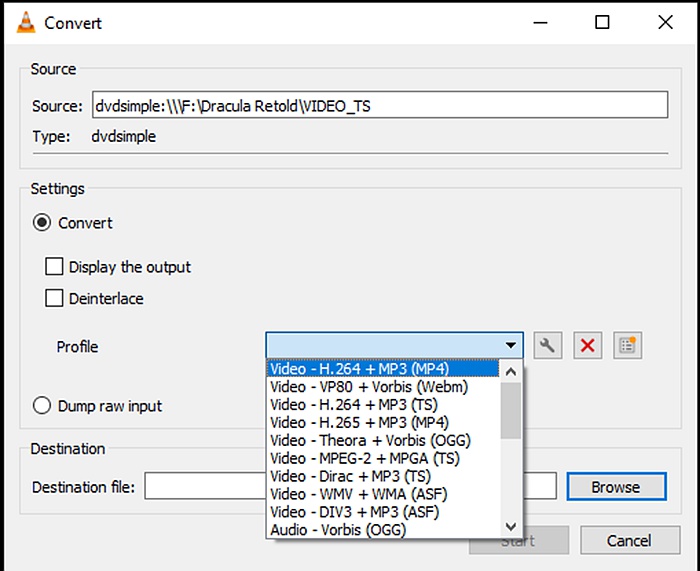
Task: Click the profile list scroll down arrow
Action: click(511, 527)
